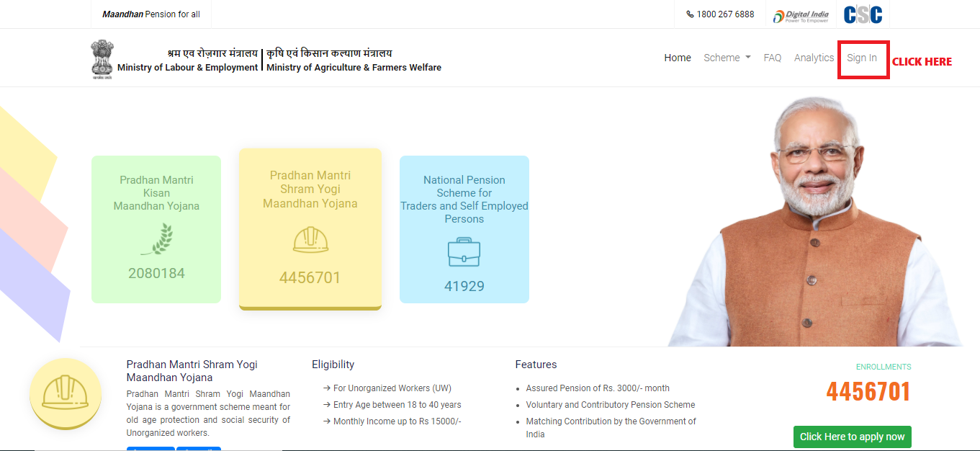Viewport: 980px width, 451px height.
Task: Click the Digital India logo
Action: pos(801,14)
